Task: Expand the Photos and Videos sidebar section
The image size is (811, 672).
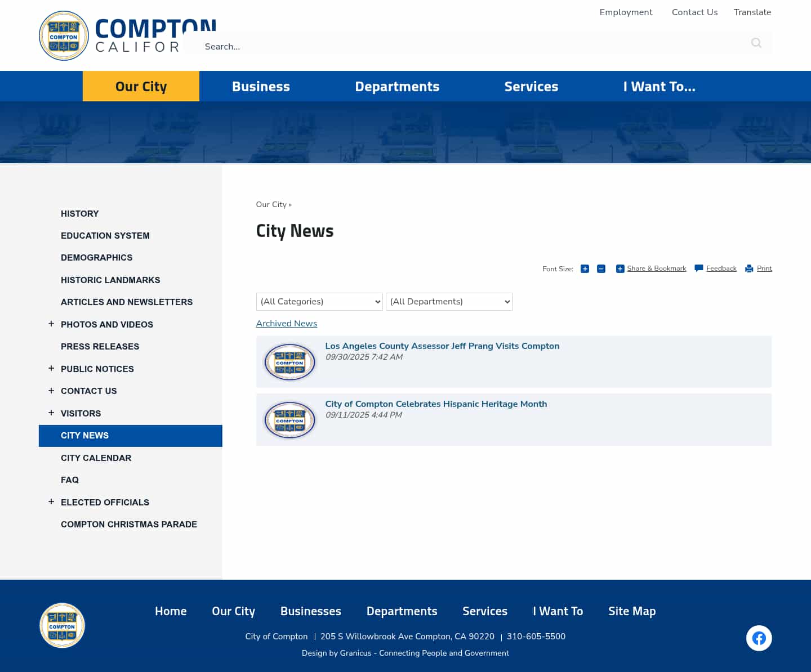Action: pyautogui.click(x=51, y=324)
